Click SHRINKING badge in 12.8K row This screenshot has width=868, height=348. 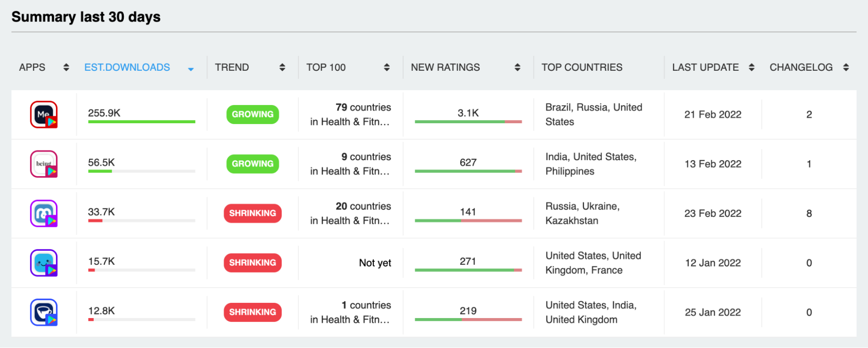[253, 312]
